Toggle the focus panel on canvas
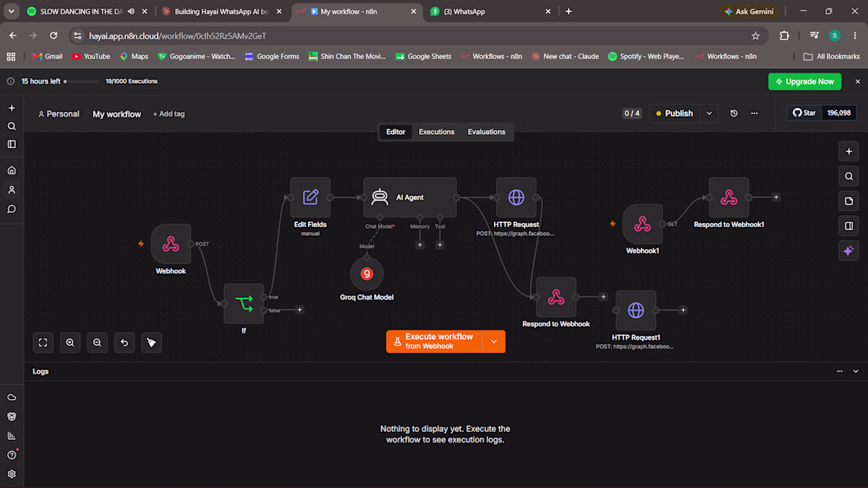This screenshot has height=488, width=868. coord(848,225)
